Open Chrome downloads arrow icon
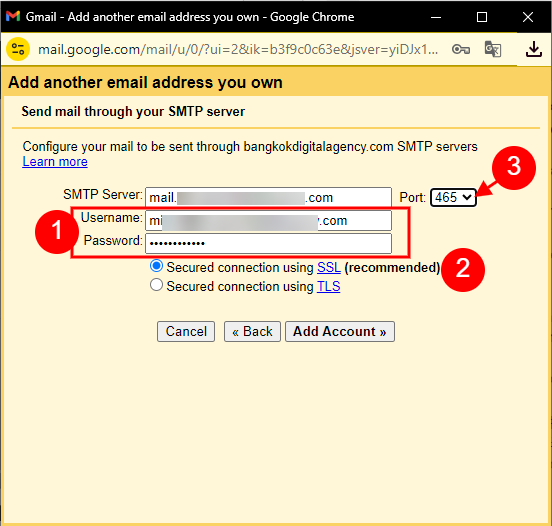The height and width of the screenshot is (526, 552). coord(534,49)
